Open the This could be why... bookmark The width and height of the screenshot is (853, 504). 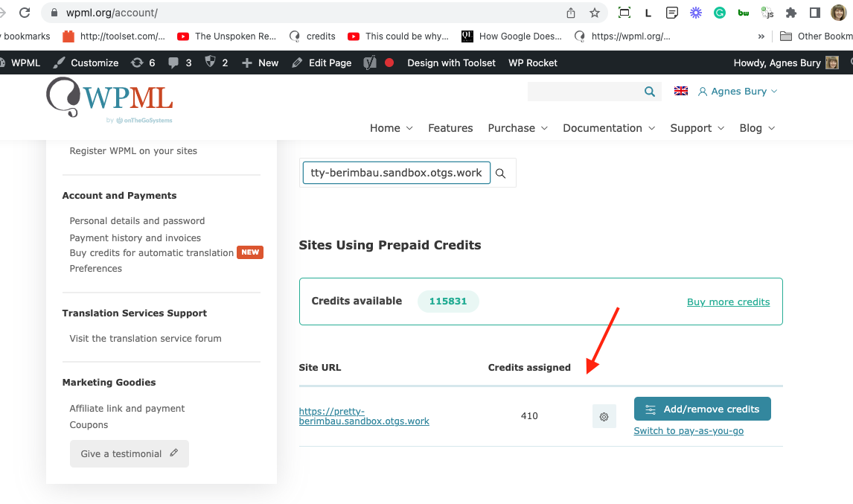398,36
